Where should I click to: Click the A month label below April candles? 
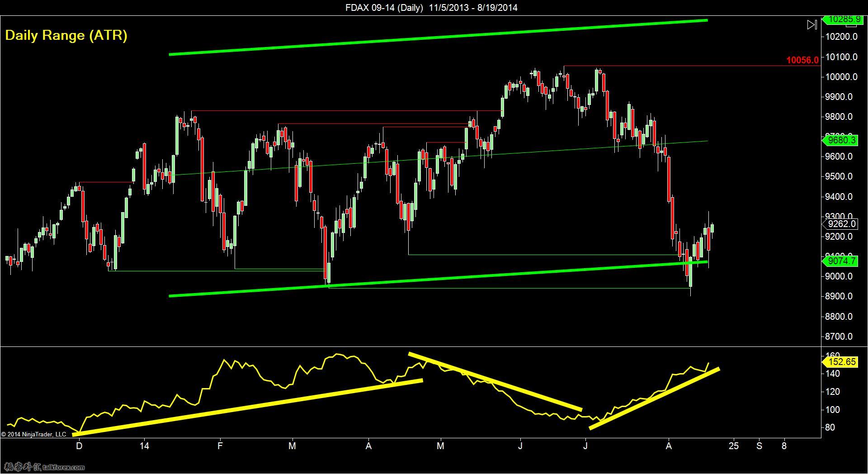click(x=369, y=446)
